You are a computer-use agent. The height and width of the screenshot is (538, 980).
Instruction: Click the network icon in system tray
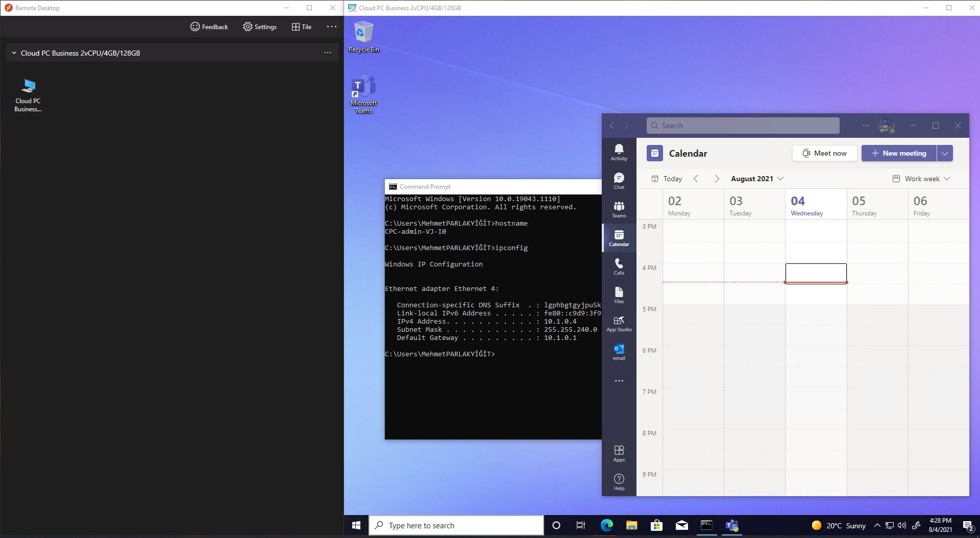point(890,525)
